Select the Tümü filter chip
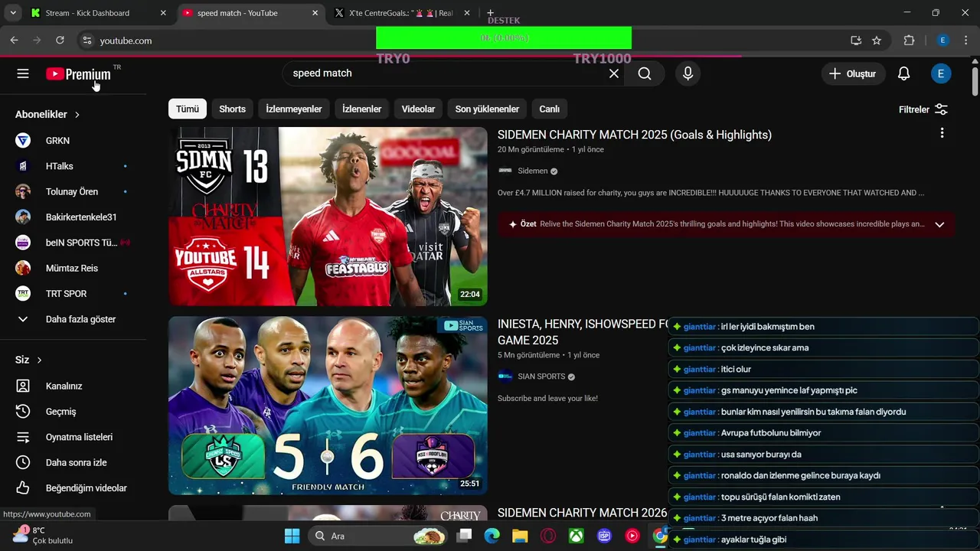The height and width of the screenshot is (551, 980). point(188,109)
